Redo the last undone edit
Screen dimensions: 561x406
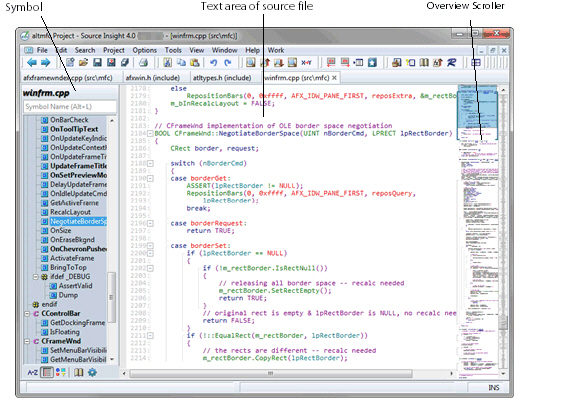tap(228, 63)
